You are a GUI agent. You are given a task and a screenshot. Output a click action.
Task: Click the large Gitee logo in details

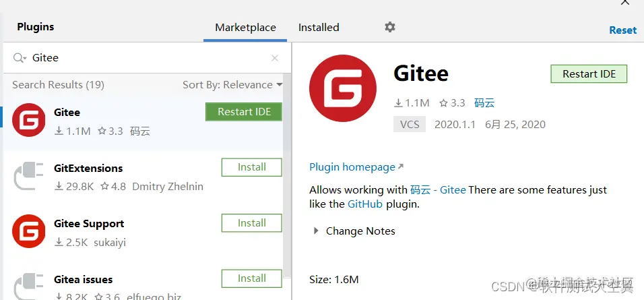pos(342,88)
